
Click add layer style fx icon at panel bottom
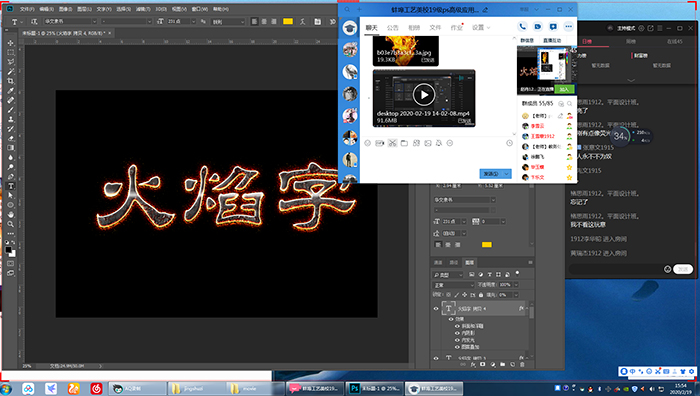473,365
